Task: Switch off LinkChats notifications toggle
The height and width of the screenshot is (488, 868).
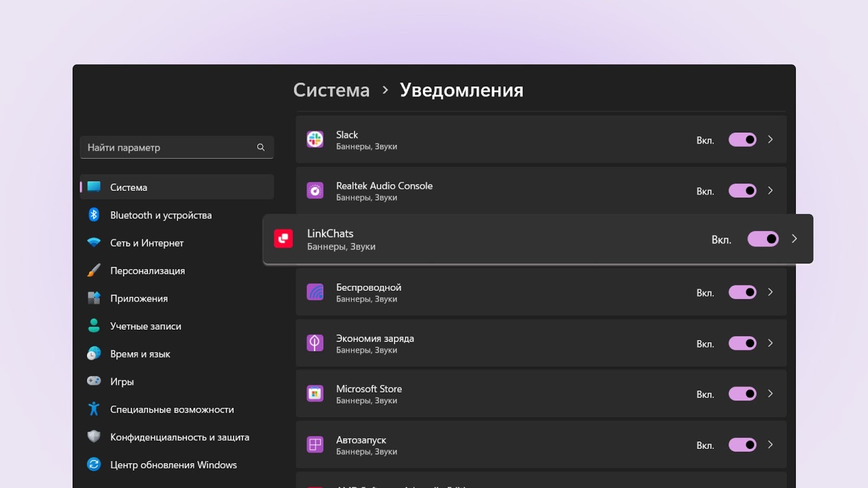Action: (763, 239)
